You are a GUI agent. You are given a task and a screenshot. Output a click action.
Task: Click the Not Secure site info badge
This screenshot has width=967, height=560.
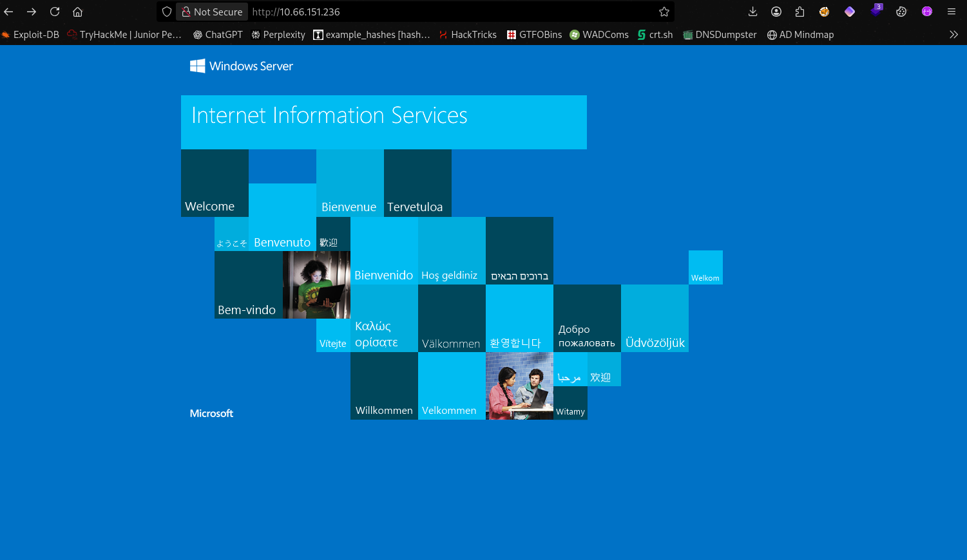(x=212, y=12)
